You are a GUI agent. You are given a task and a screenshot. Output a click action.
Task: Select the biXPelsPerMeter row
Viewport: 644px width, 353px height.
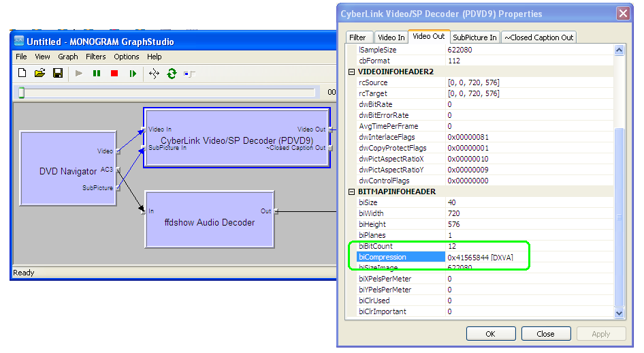(485, 279)
